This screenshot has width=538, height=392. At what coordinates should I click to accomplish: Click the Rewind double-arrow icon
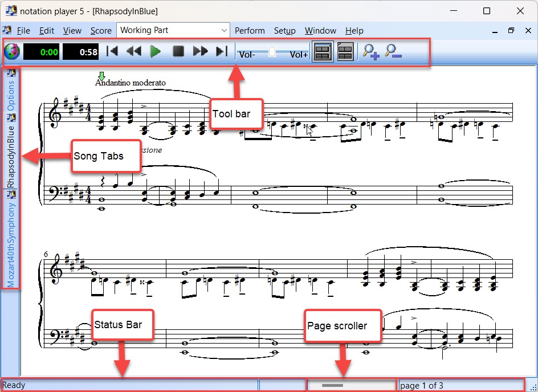(133, 52)
